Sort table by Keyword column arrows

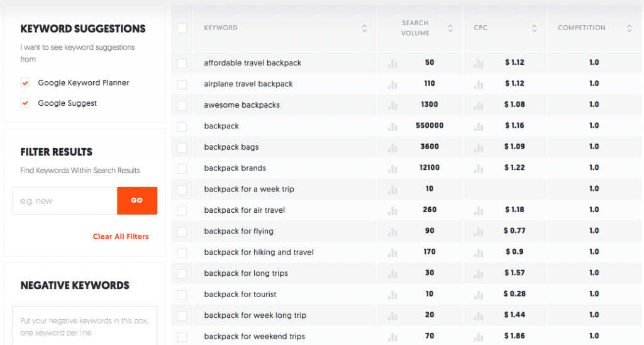click(x=364, y=28)
